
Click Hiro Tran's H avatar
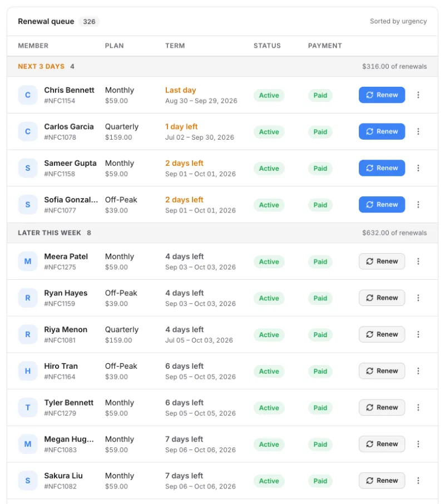[x=28, y=371]
